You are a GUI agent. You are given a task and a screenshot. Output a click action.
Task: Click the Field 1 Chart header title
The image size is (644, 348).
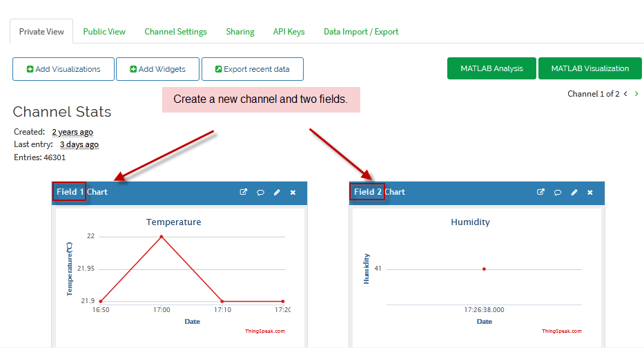pyautogui.click(x=82, y=192)
